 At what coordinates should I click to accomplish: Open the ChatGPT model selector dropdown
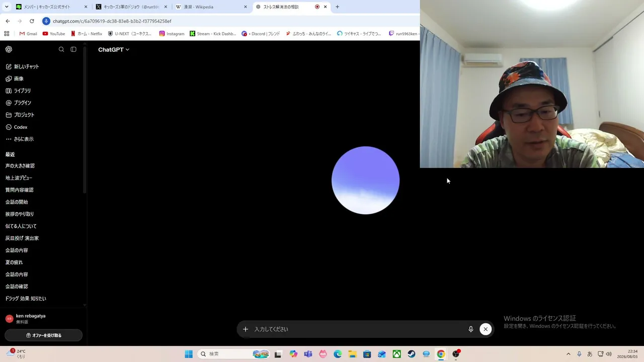click(114, 49)
